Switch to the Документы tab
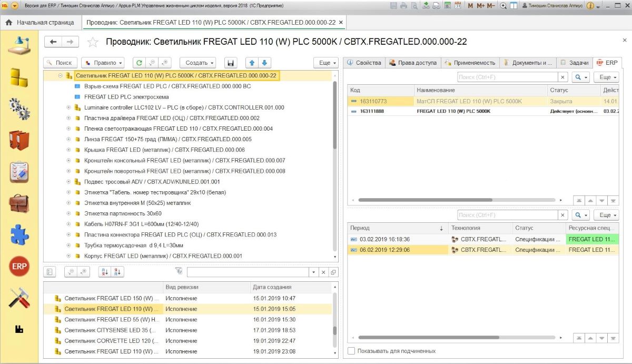The image size is (632, 364). point(528,63)
